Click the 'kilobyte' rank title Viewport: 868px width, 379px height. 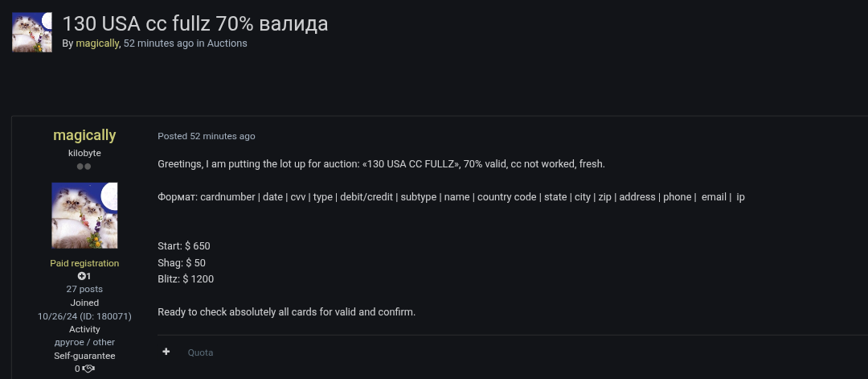tap(84, 153)
